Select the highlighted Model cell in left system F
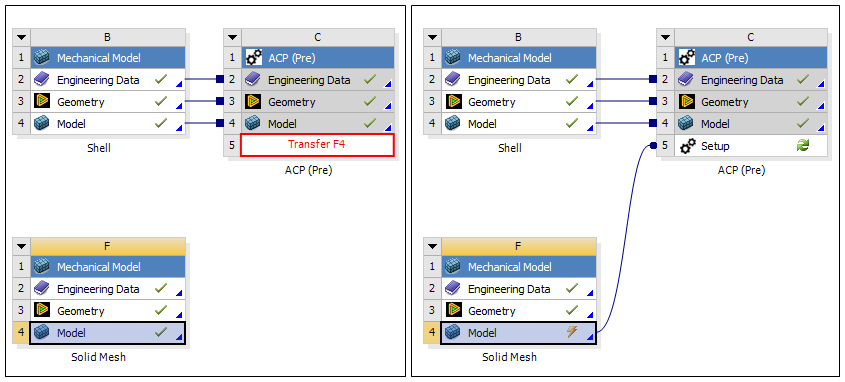This screenshot has height=382, width=845. [108, 333]
